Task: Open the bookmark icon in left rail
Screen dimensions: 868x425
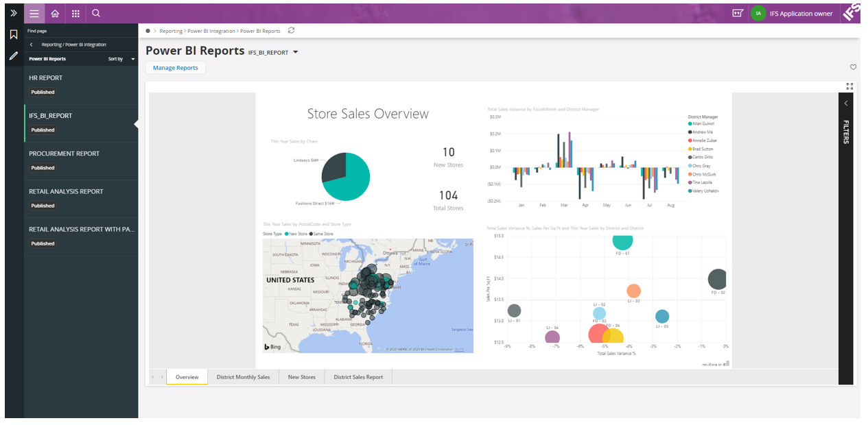Action: [x=13, y=35]
